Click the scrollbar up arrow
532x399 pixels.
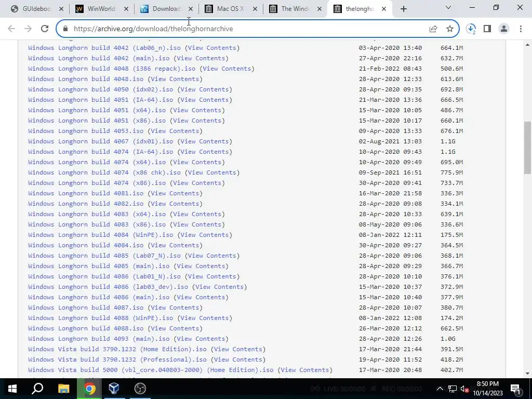click(527, 45)
